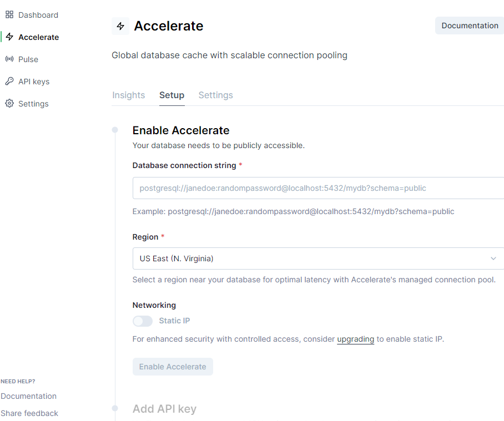504x421 pixels.
Task: Click the step indicator dot beside Enable Accelerate
Action: [114, 130]
